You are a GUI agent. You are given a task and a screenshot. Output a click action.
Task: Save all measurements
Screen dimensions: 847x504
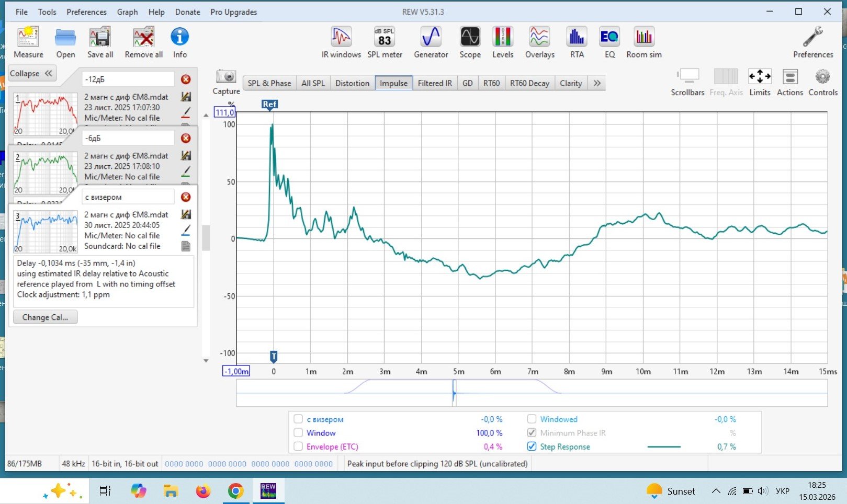[100, 42]
